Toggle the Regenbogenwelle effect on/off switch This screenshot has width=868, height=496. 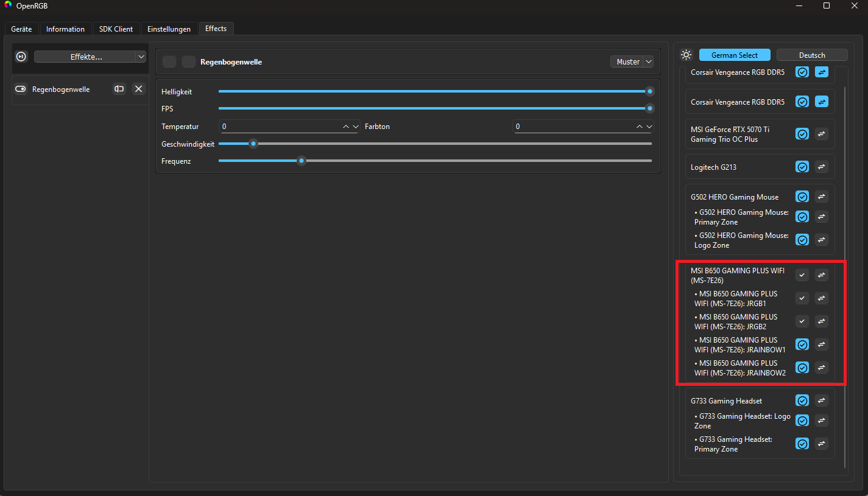[x=21, y=89]
